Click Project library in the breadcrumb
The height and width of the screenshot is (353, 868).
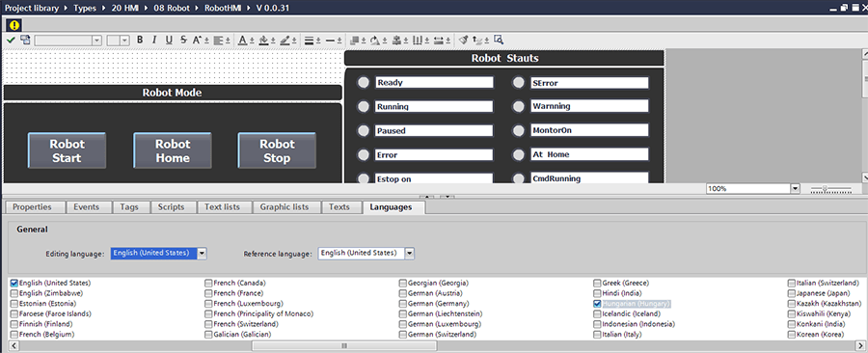(x=32, y=8)
